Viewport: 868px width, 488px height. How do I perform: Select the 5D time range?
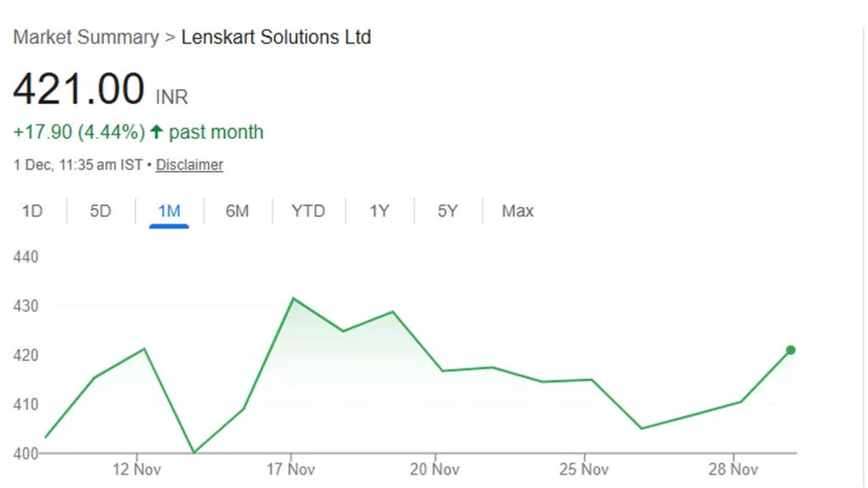point(99,211)
